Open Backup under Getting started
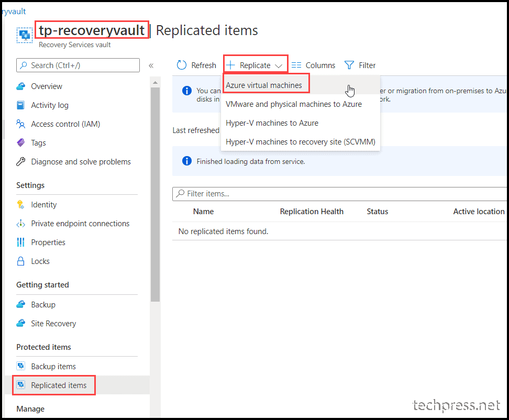 tap(43, 304)
